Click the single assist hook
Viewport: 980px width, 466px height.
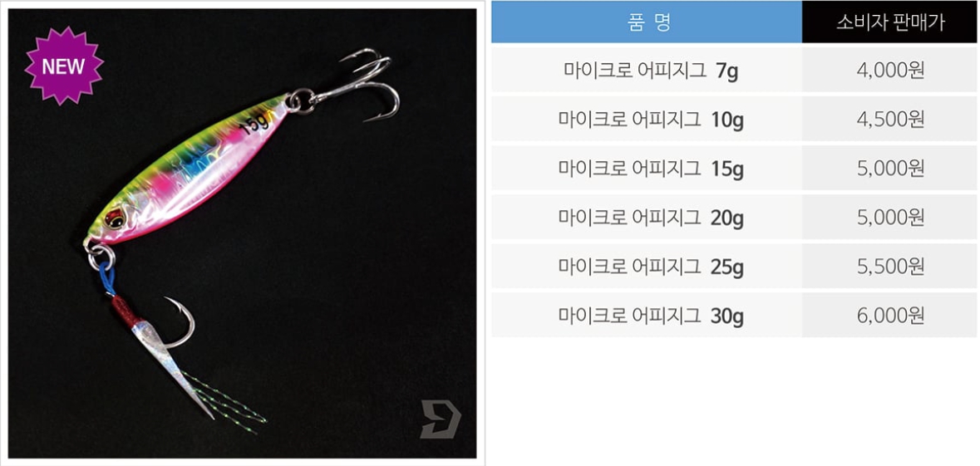tap(178, 321)
